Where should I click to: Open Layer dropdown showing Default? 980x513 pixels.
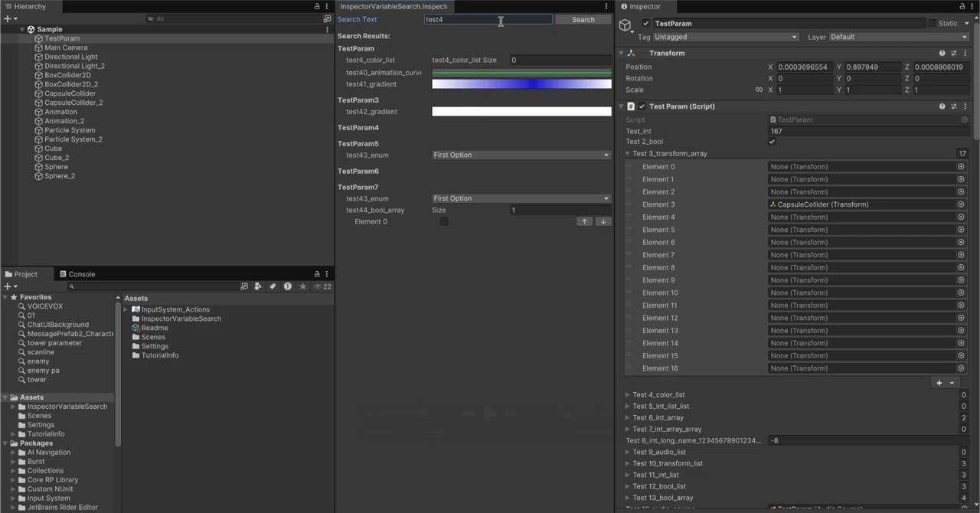[899, 37]
